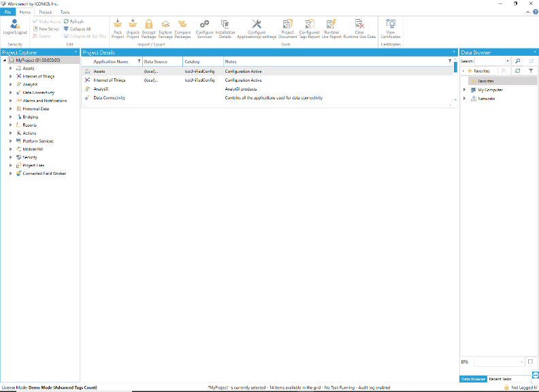Viewport: 539px width, 392px height.
Task: Select the Bridging tree item
Action: coord(30,116)
